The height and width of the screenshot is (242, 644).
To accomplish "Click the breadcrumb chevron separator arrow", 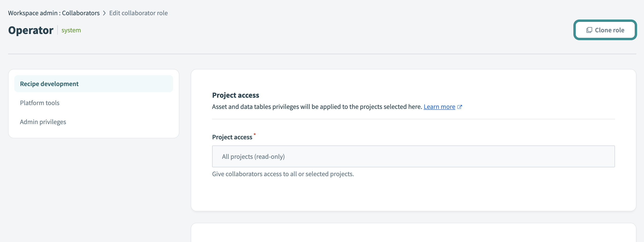I will click(104, 13).
